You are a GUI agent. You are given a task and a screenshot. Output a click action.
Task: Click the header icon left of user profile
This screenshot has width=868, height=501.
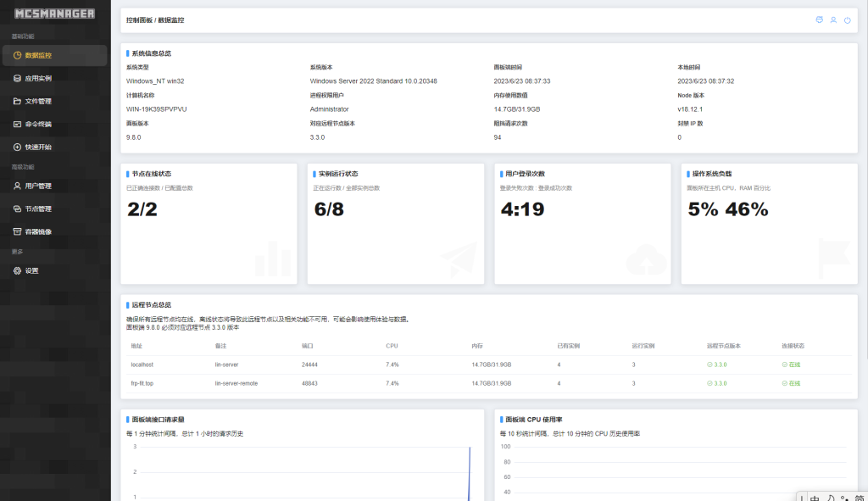(819, 19)
